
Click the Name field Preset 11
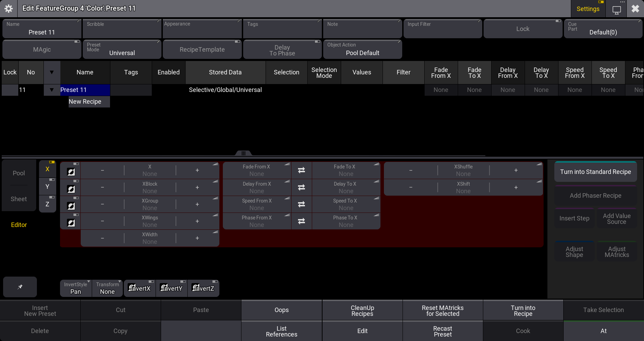[x=42, y=29]
